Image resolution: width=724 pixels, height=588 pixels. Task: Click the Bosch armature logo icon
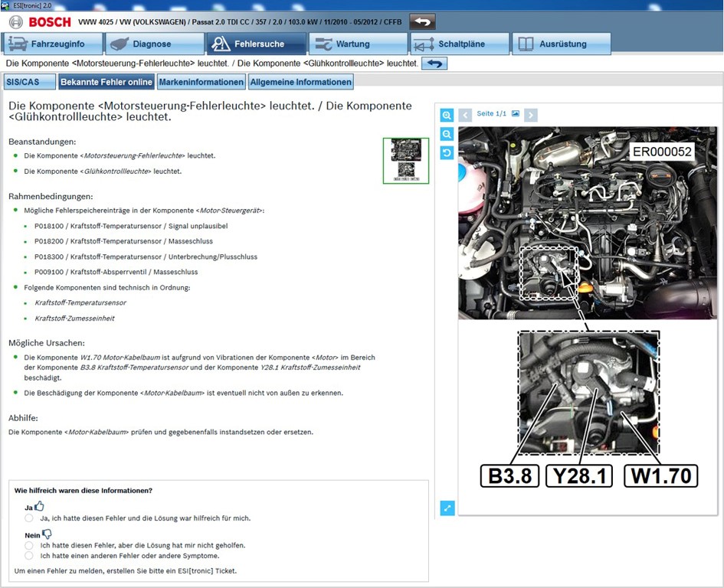tap(15, 21)
